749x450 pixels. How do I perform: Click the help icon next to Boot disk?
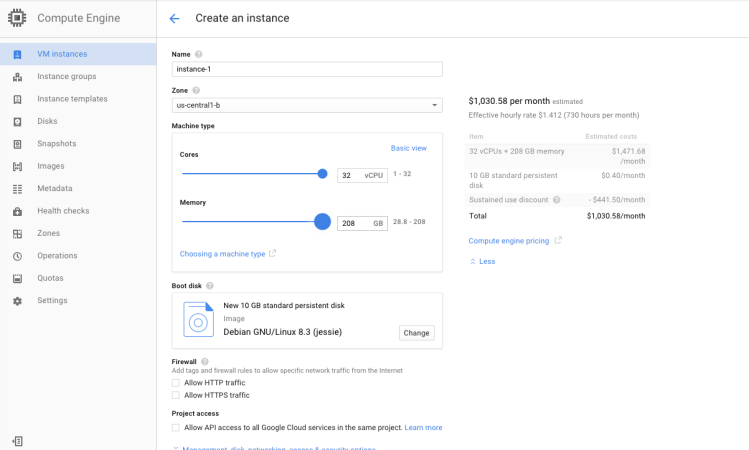click(209, 286)
